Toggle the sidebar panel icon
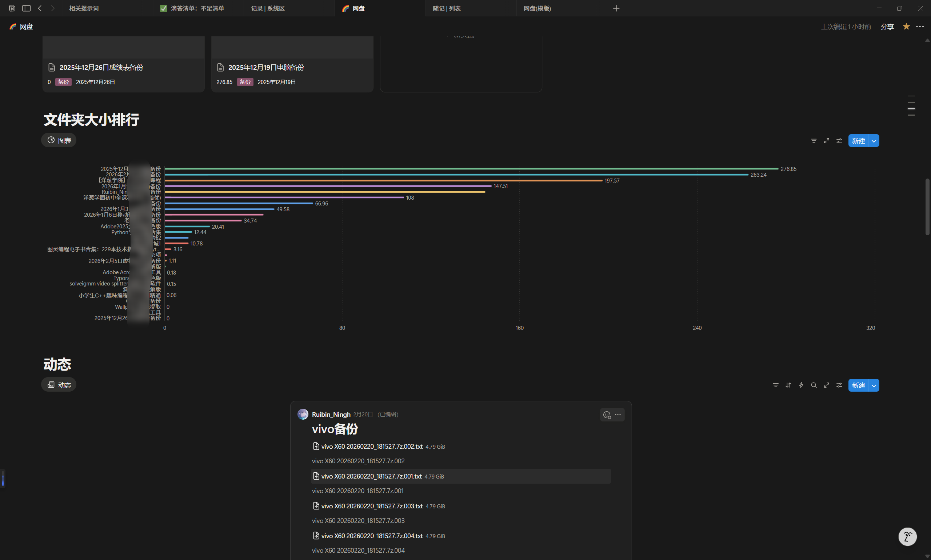This screenshot has height=560, width=931. [27, 8]
